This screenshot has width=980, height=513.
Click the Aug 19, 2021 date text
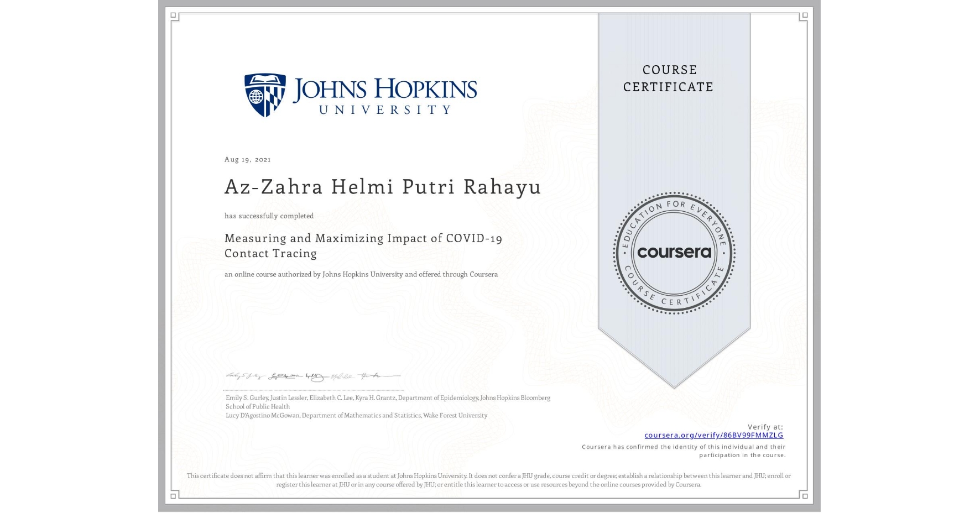[247, 159]
